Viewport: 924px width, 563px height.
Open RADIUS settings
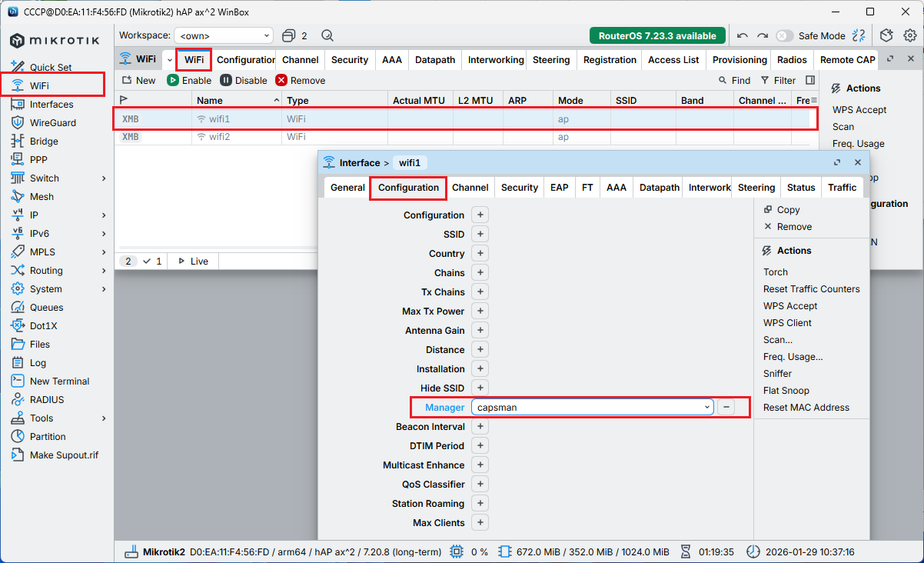(x=46, y=399)
